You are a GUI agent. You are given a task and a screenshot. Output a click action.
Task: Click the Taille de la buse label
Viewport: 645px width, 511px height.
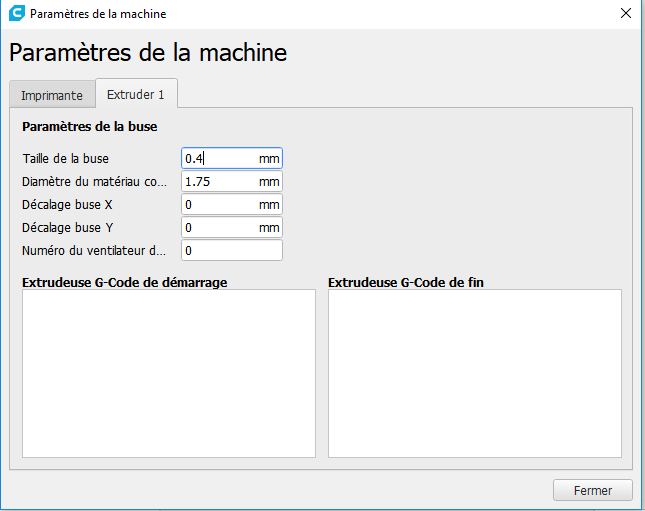coord(66,158)
